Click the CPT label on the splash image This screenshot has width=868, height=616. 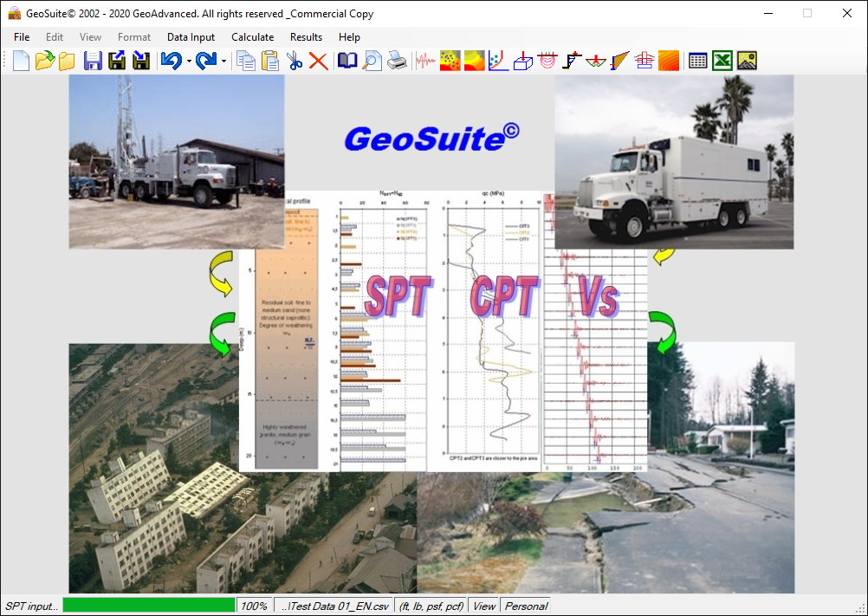coord(504,296)
